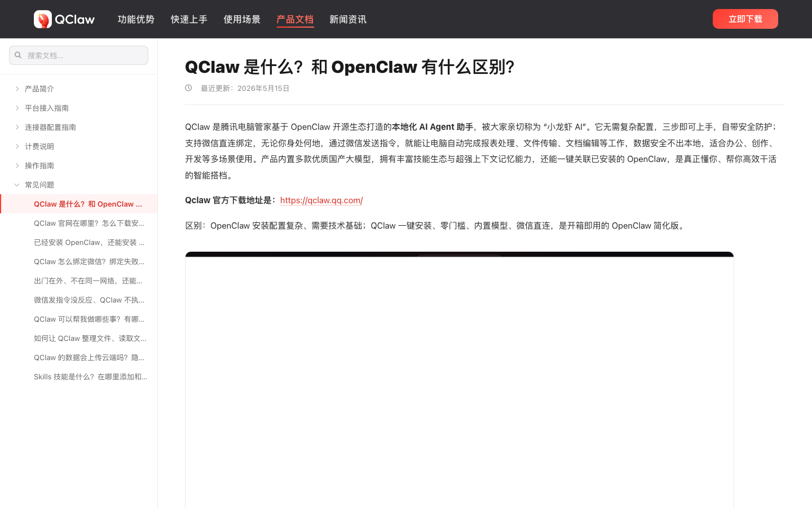The height and width of the screenshot is (508, 812).
Task: Expand the 计费说明 chevron arrow
Action: click(x=17, y=146)
